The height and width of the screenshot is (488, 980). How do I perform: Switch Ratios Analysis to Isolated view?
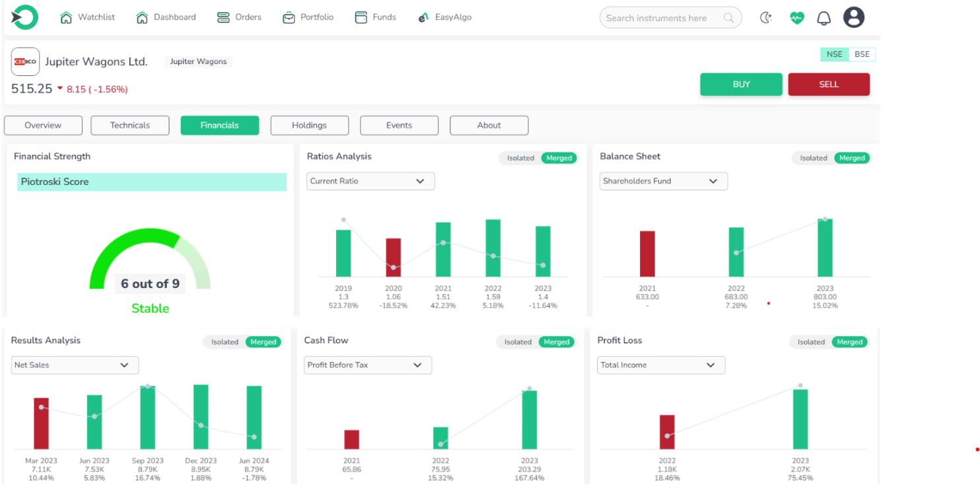(520, 158)
